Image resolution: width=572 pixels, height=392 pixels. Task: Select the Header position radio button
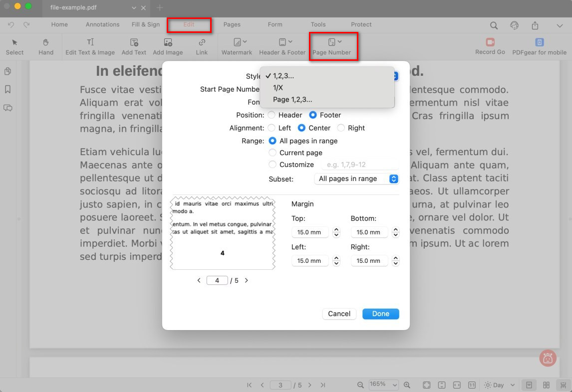click(x=272, y=115)
